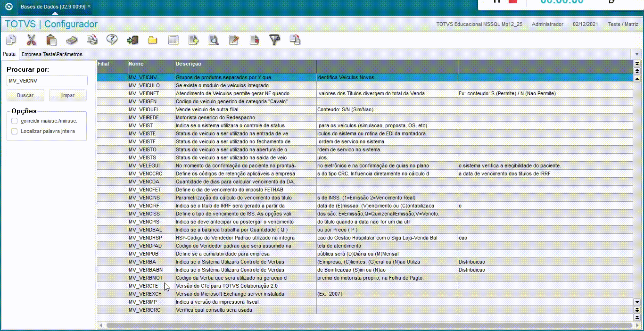
Task: Click the exit door icon
Action: click(132, 40)
